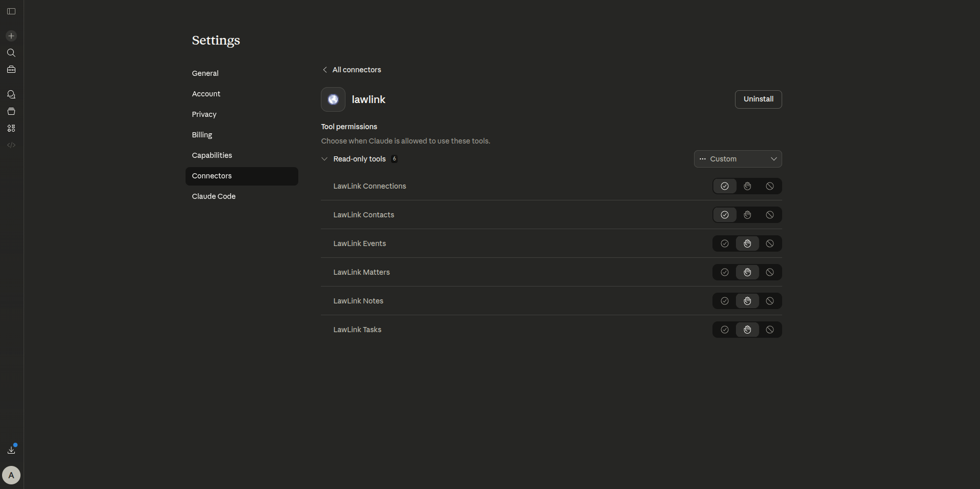980x489 pixels.
Task: Block the LawLink Connections tool
Action: (770, 186)
